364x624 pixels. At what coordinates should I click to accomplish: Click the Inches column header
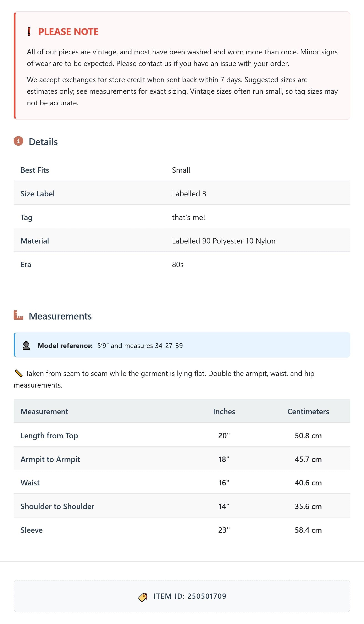point(224,411)
